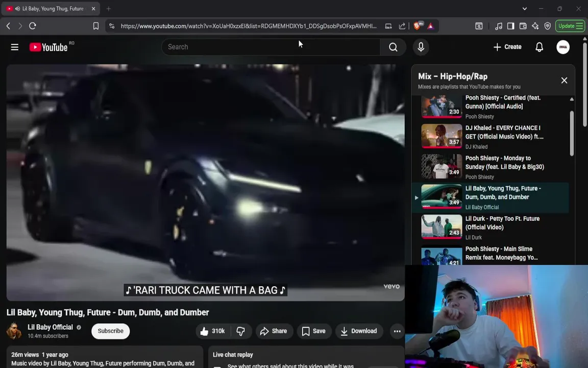This screenshot has width=588, height=368.
Task: Dislike the video with thumbs down
Action: click(241, 331)
